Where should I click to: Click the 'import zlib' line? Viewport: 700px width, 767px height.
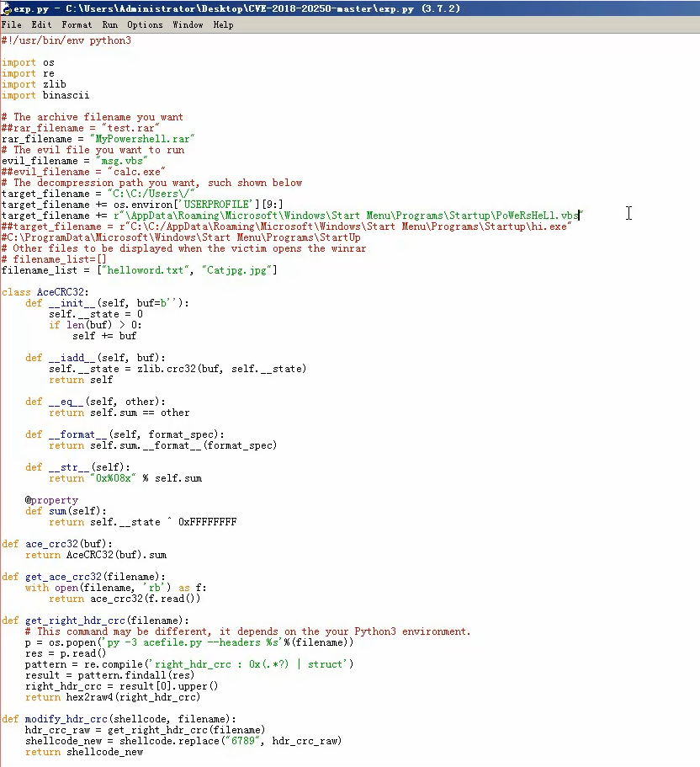point(34,84)
